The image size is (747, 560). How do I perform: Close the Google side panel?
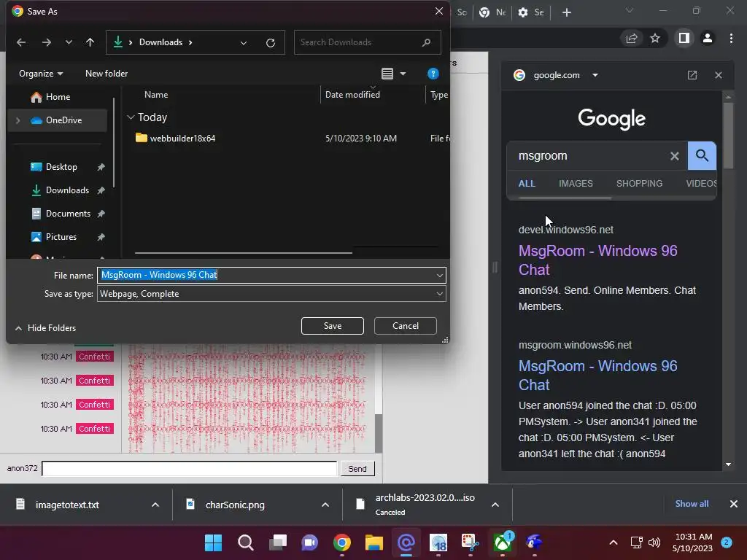tap(719, 75)
